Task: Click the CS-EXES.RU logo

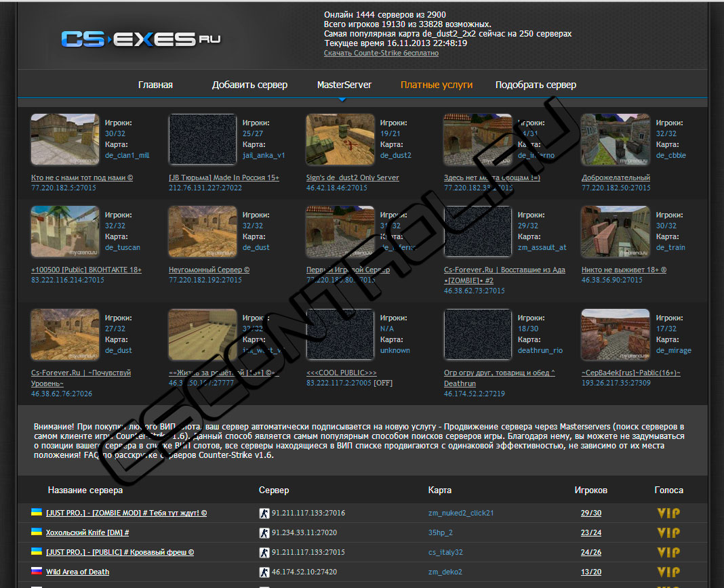Action: tap(140, 39)
